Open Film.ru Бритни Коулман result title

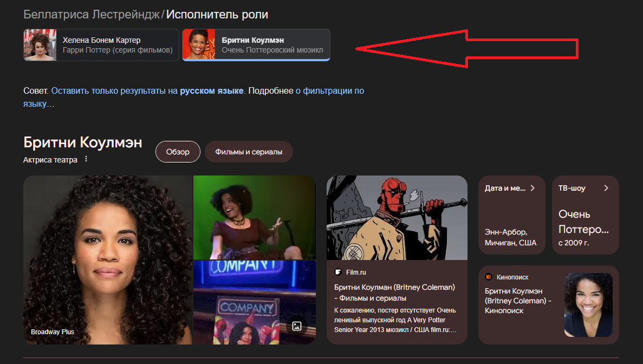394,292
